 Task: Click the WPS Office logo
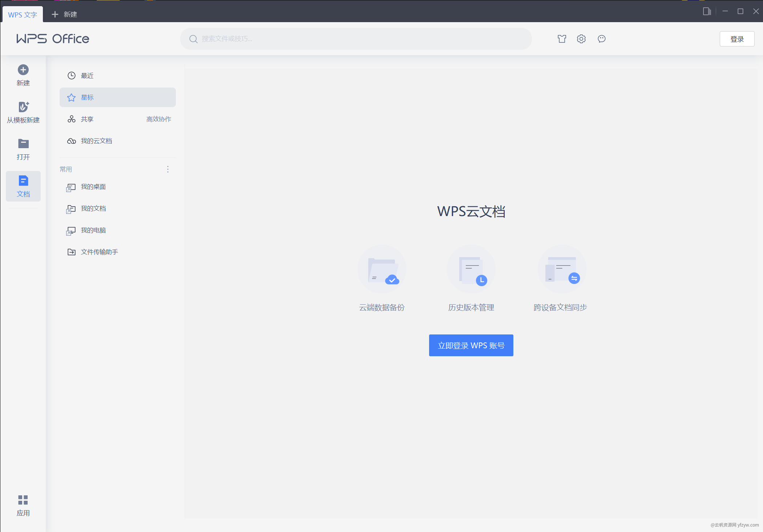(x=53, y=39)
